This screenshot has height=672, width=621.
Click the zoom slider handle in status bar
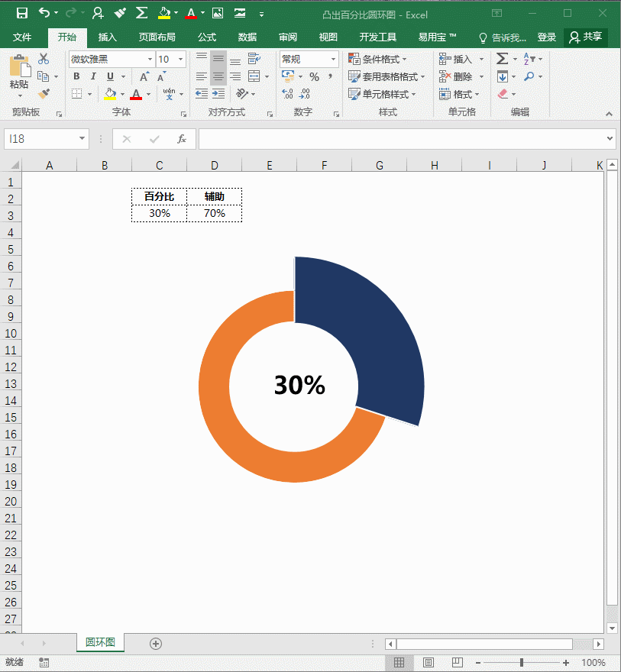(522, 663)
